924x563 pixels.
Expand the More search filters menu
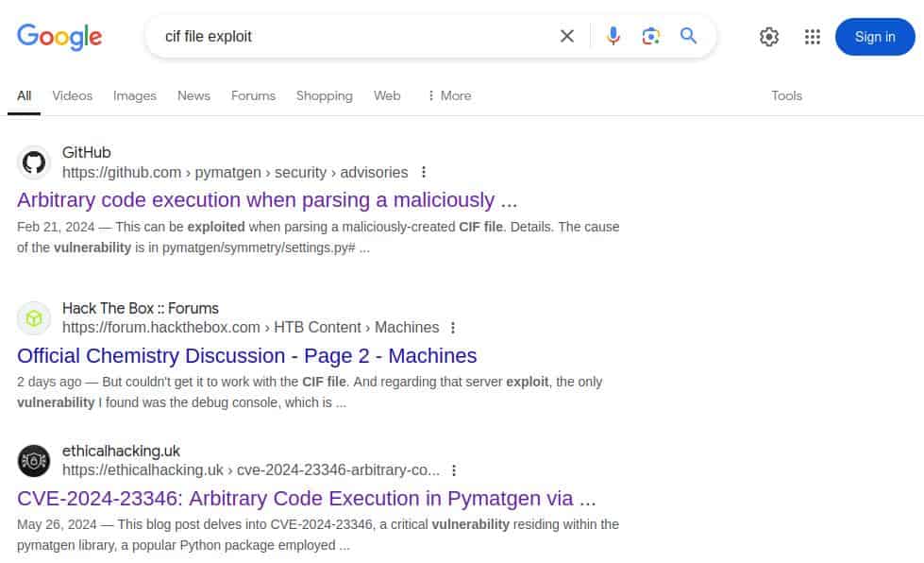(449, 95)
